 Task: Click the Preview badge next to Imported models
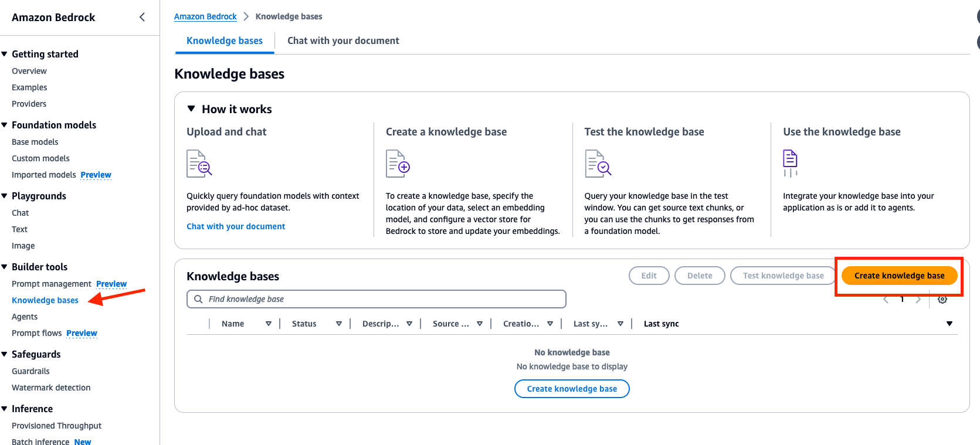click(x=96, y=175)
